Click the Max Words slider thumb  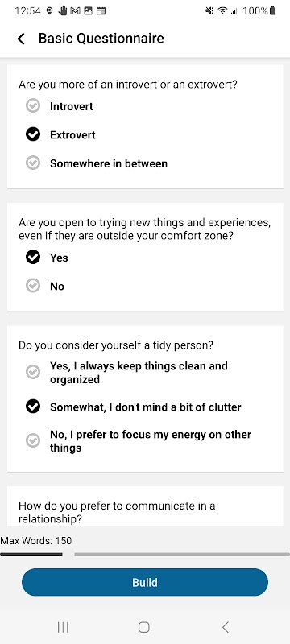[x=68, y=554]
